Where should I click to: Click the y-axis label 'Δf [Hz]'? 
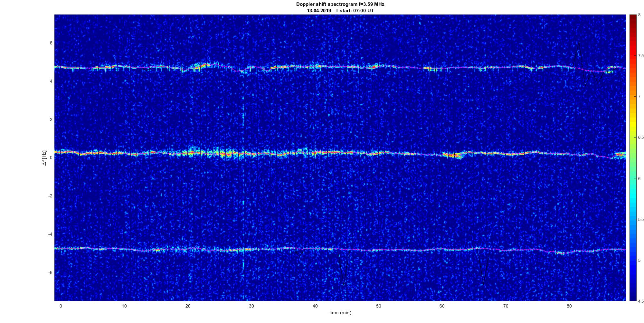pos(44,158)
